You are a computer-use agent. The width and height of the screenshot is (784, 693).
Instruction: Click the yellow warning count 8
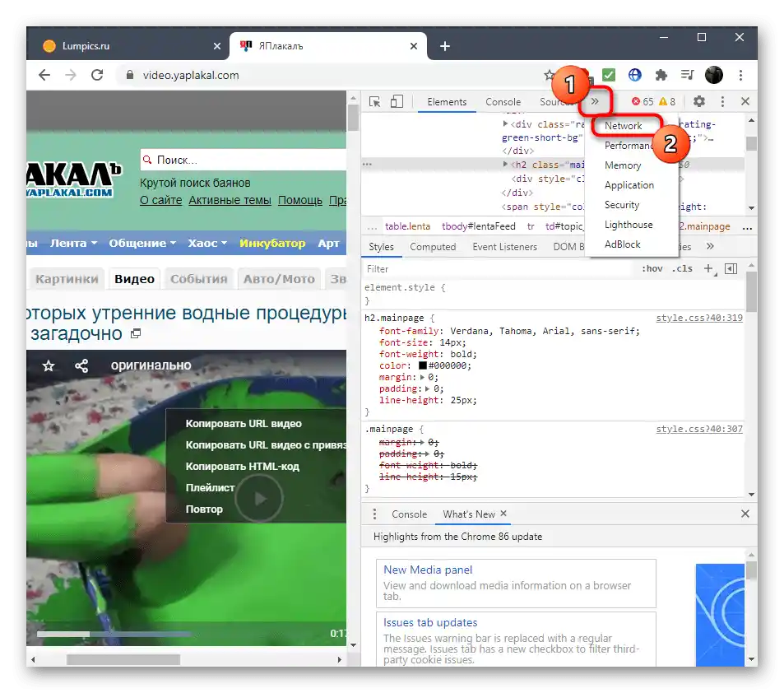(x=667, y=101)
